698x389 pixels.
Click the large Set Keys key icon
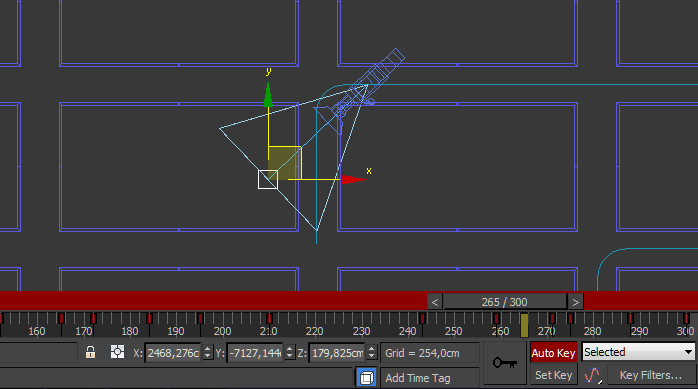tap(505, 363)
